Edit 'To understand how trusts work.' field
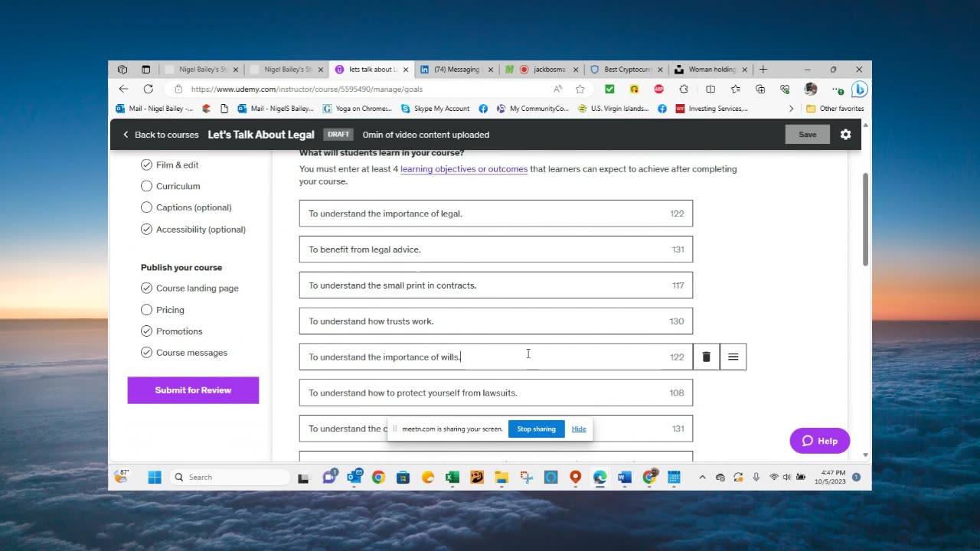 pyautogui.click(x=496, y=321)
